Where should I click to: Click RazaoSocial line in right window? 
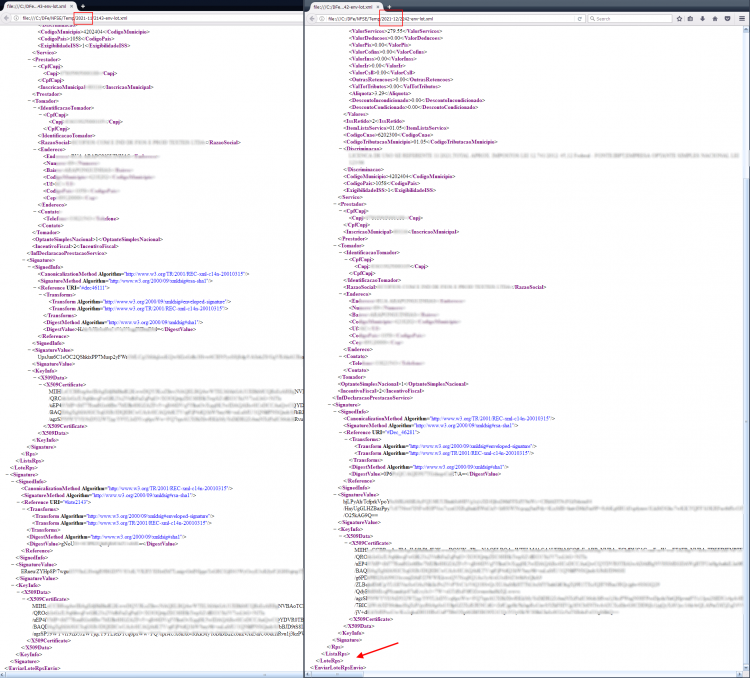(x=445, y=287)
